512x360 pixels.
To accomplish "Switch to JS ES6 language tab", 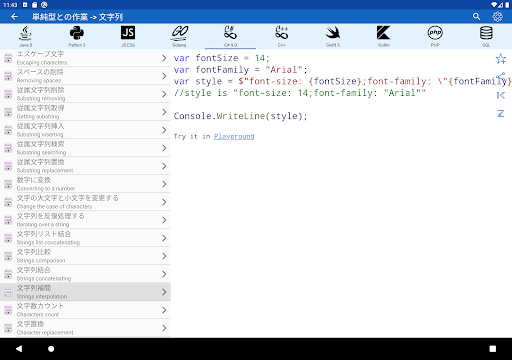I will coord(128,36).
